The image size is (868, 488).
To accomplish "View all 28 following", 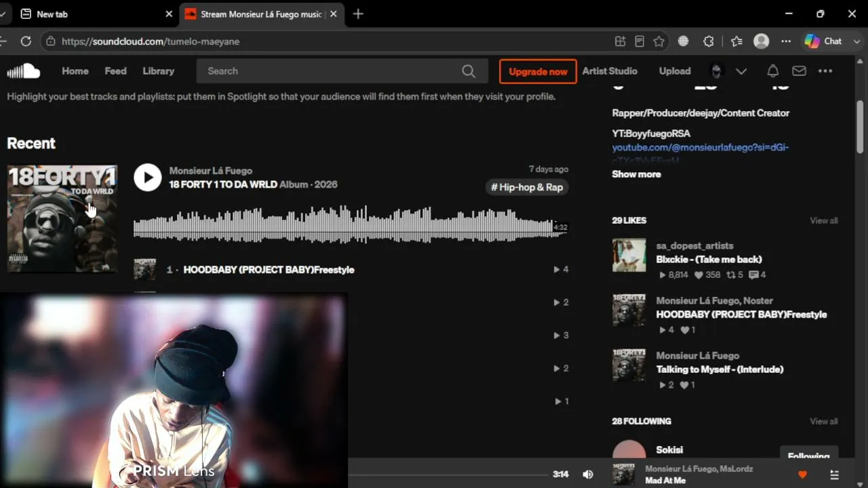I will click(823, 421).
